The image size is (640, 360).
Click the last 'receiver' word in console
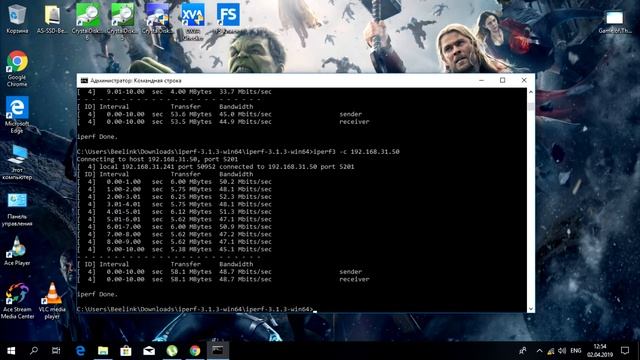(x=354, y=279)
